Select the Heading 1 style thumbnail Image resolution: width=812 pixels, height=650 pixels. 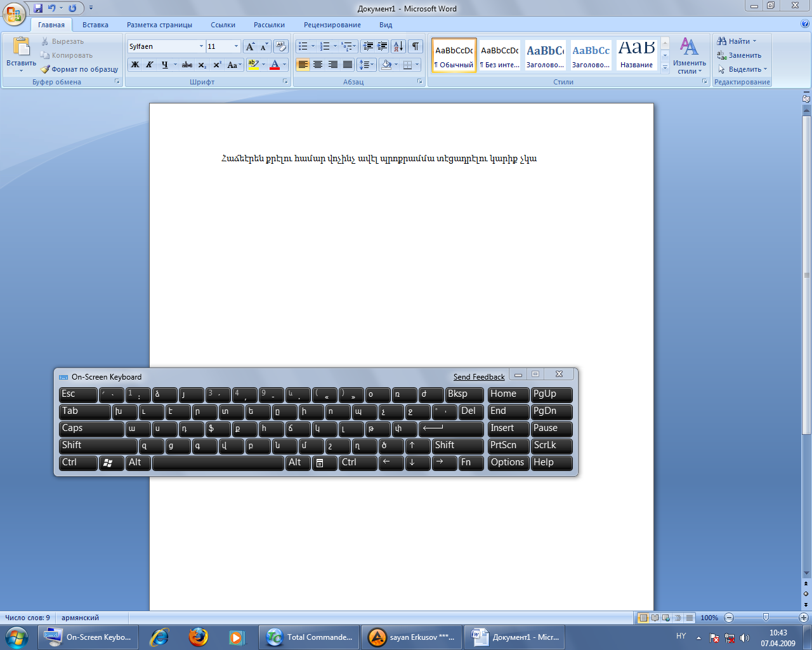coord(545,56)
